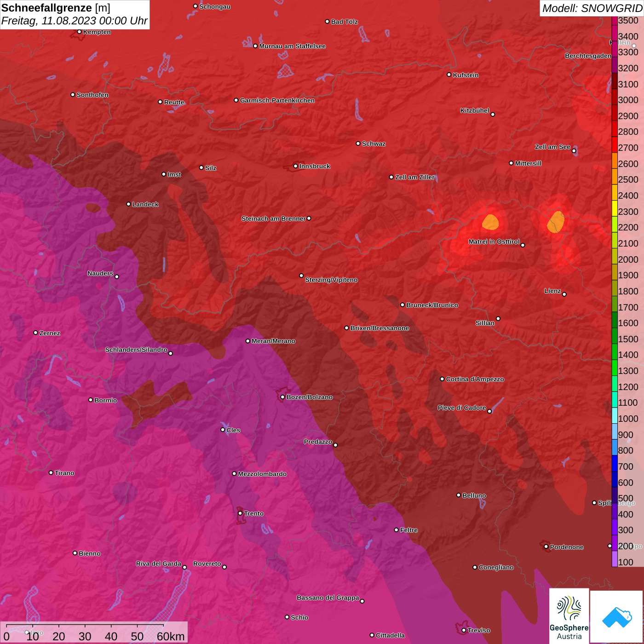Click the Innsbruck city label
Image resolution: width=644 pixels, height=644 pixels.
tap(315, 166)
